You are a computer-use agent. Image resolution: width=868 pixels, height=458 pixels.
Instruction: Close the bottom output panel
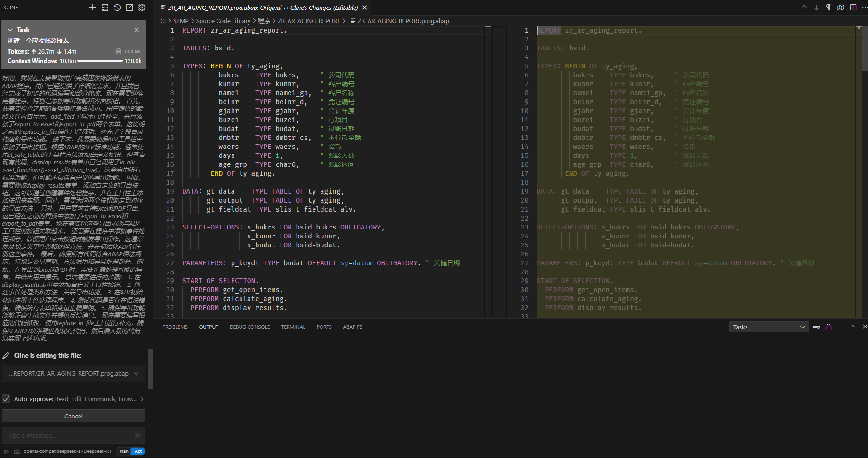865,327
